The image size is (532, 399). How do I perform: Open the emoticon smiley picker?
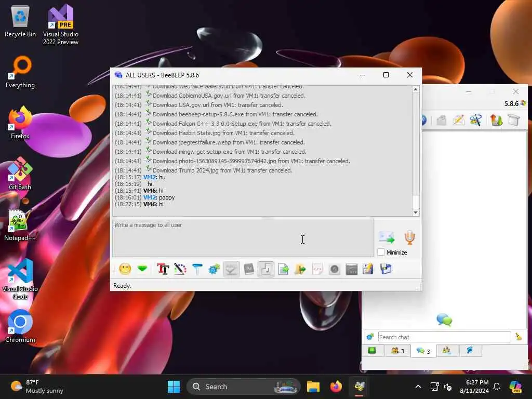click(x=125, y=269)
